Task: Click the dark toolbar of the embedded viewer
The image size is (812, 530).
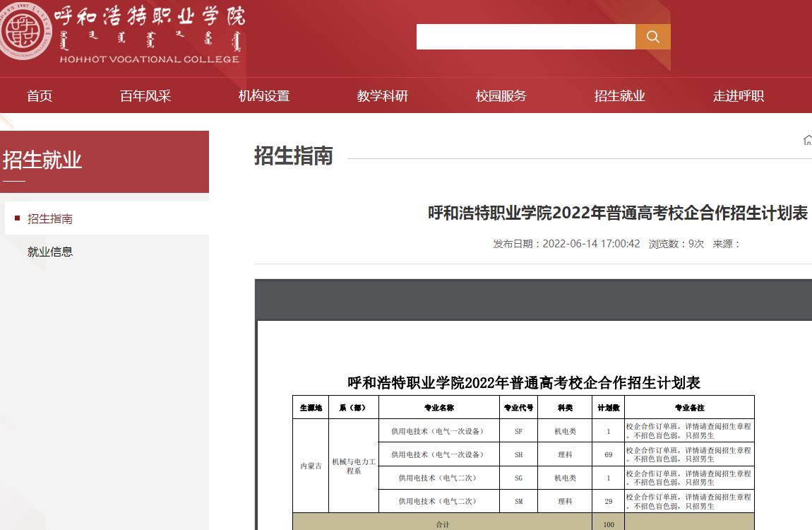Action: point(533,300)
